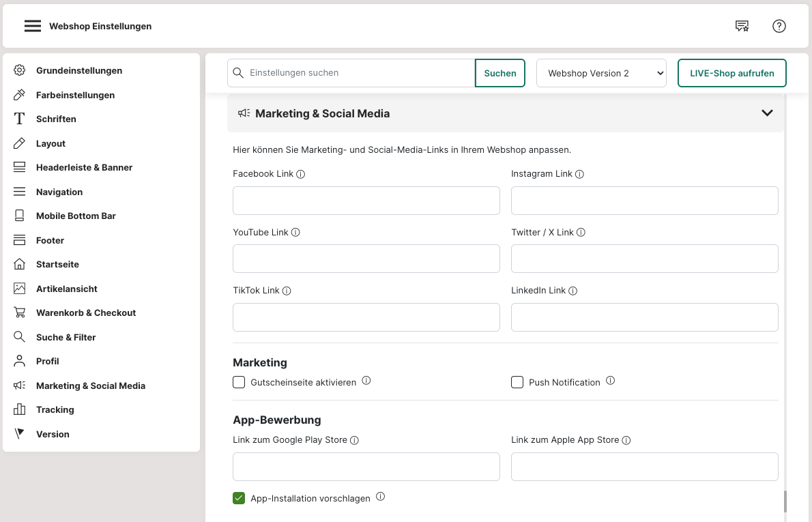Click the feedback chat icon
The width and height of the screenshot is (812, 522).
click(742, 26)
